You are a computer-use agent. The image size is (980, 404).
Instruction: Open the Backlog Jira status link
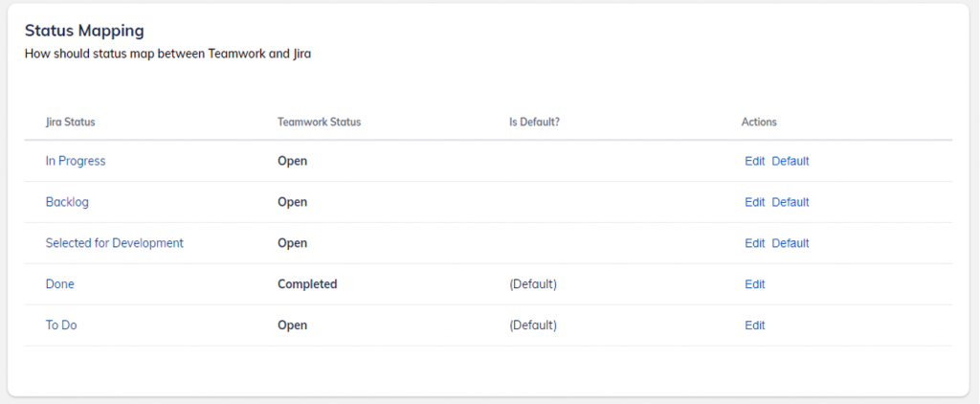(67, 202)
